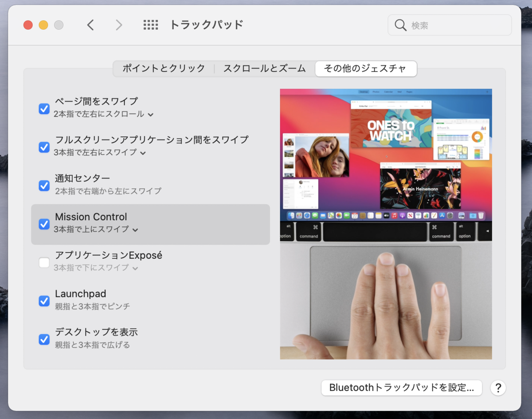This screenshot has width=532, height=419.
Task: Click the gesture preview video
Action: coord(386,224)
